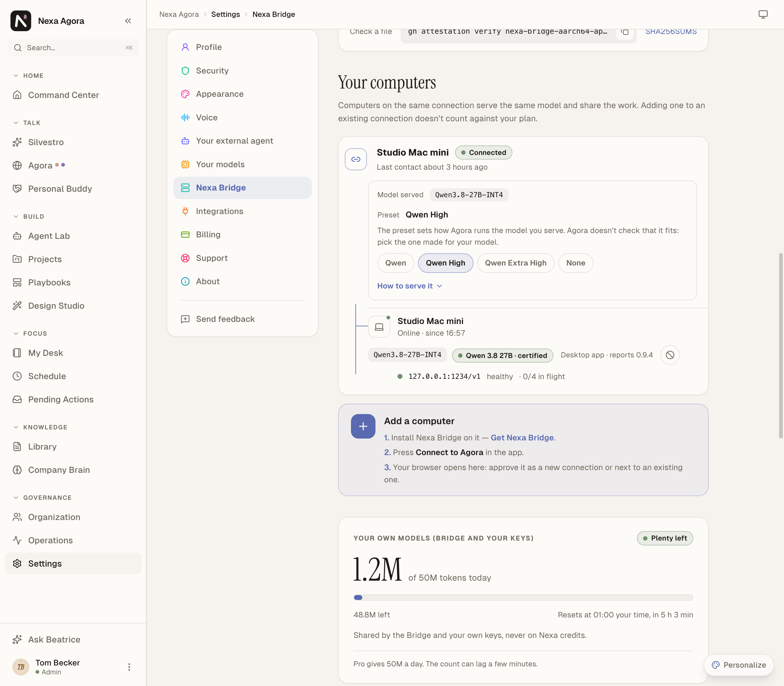This screenshot has height=686, width=784.
Task: Click the Settings breadcrumb
Action: coord(225,15)
